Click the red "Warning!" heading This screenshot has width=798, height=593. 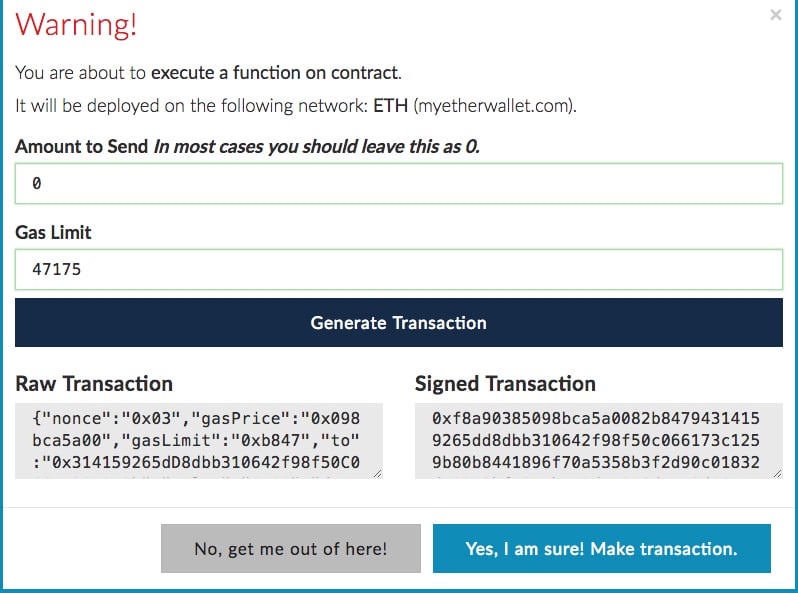click(x=76, y=25)
